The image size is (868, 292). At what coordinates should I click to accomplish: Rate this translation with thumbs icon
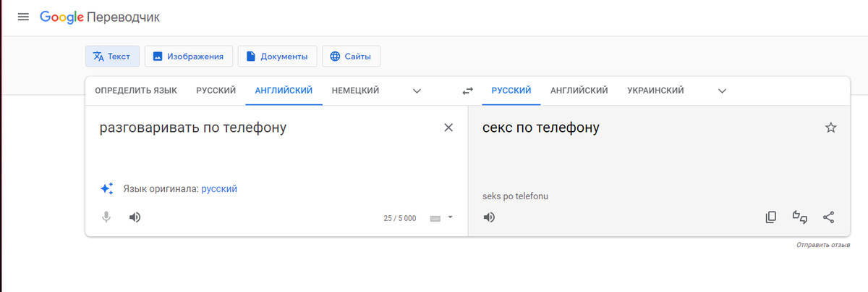pyautogui.click(x=800, y=217)
